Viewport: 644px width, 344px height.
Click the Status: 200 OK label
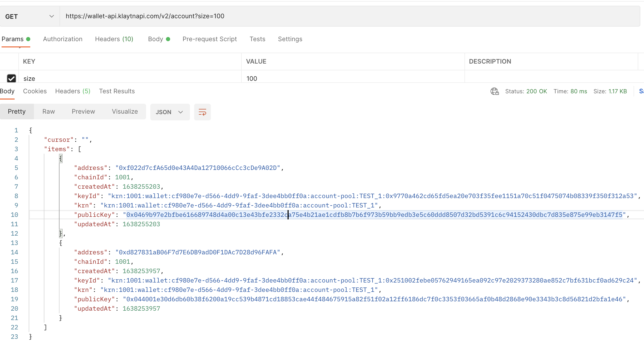tap(526, 91)
